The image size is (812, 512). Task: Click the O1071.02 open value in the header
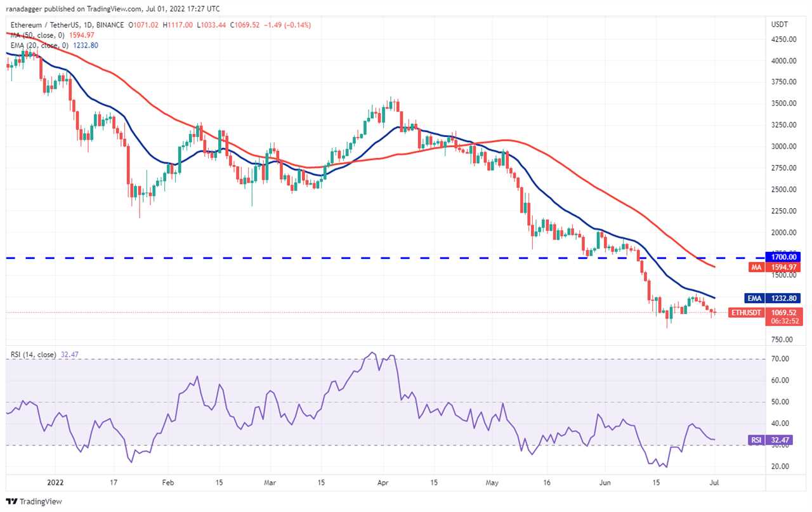[144, 25]
